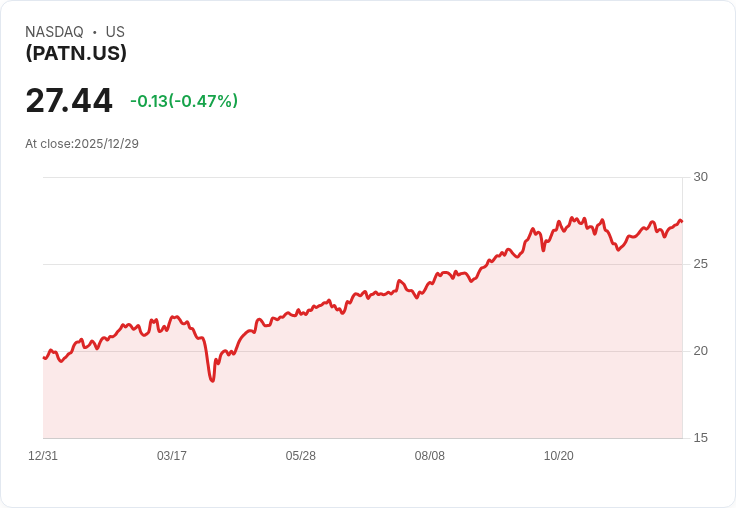Click the 20 value on the y-axis
The image size is (736, 508).
click(x=700, y=351)
